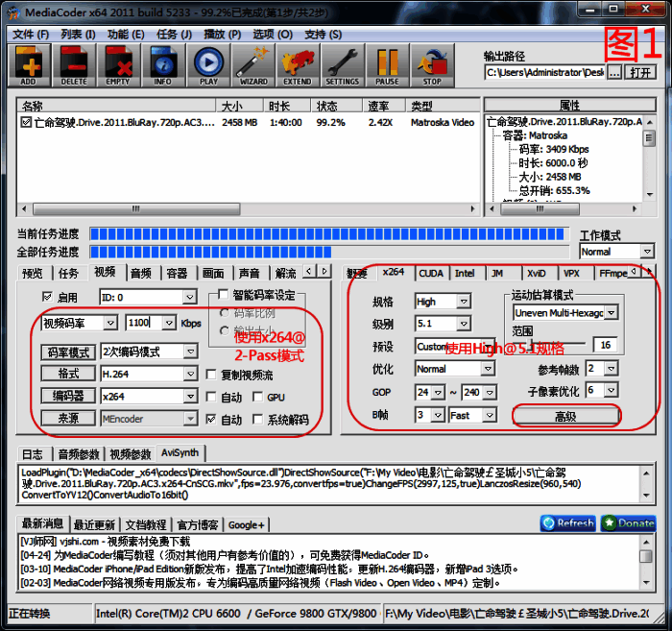Switch to the 音频 tab
Image resolution: width=672 pixels, height=631 pixels.
(x=141, y=273)
